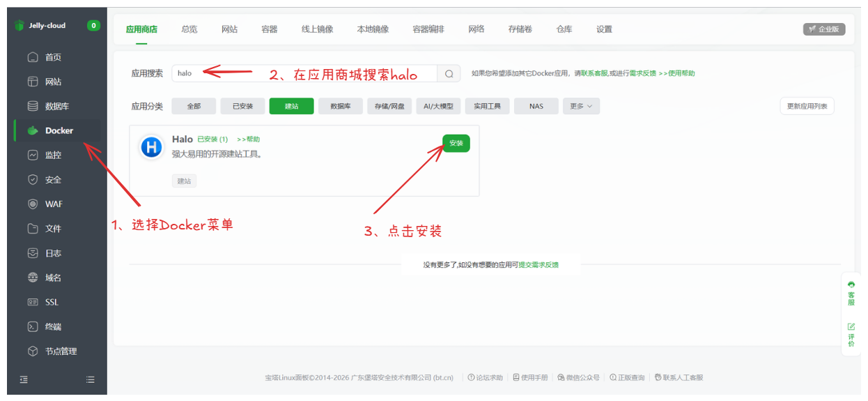Open the 终端 terminal sidebar item
Viewport: 868px width, 401px height.
pyautogui.click(x=53, y=326)
